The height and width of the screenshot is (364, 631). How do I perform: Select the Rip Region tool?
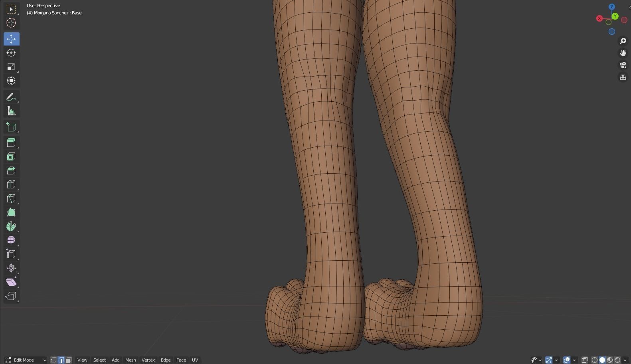pos(11,296)
